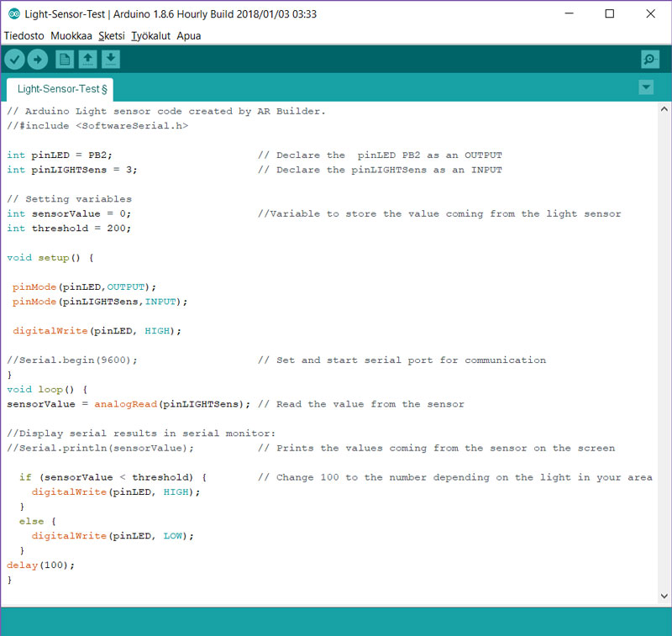Click on '//Display serial results in serial monitor:' comment
The width and height of the screenshot is (672, 636).
pos(141,434)
